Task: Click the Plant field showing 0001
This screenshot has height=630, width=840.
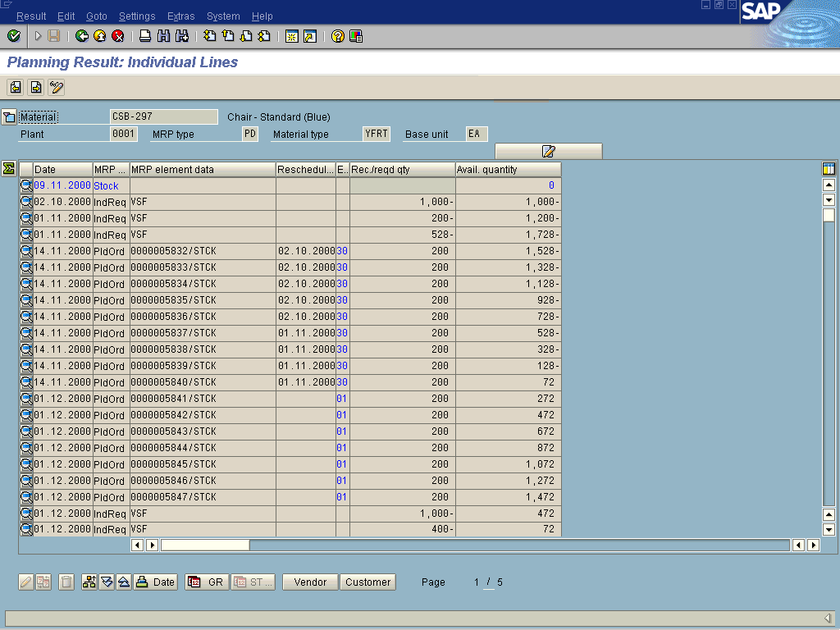Action: 124,134
